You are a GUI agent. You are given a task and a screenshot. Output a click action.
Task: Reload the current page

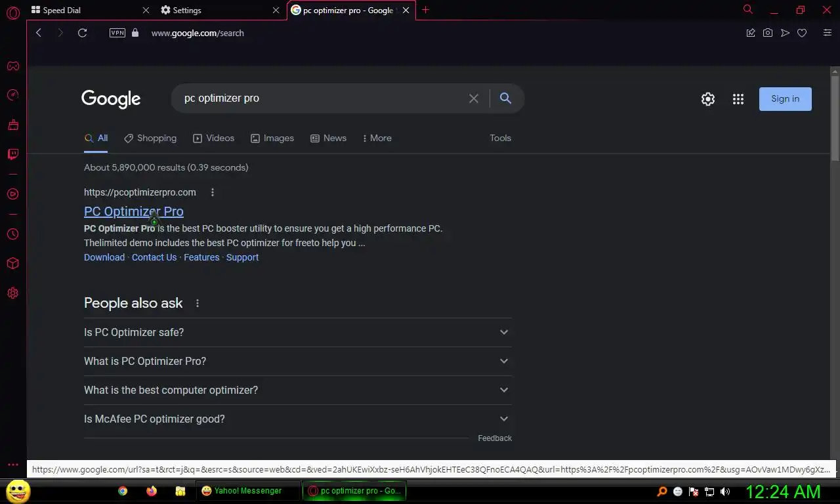(x=82, y=33)
